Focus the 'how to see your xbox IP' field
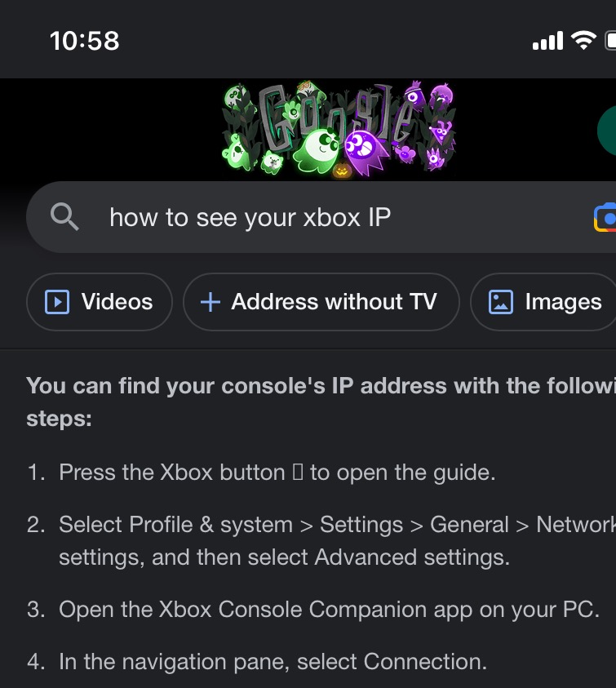The width and height of the screenshot is (616, 688). tap(321, 217)
